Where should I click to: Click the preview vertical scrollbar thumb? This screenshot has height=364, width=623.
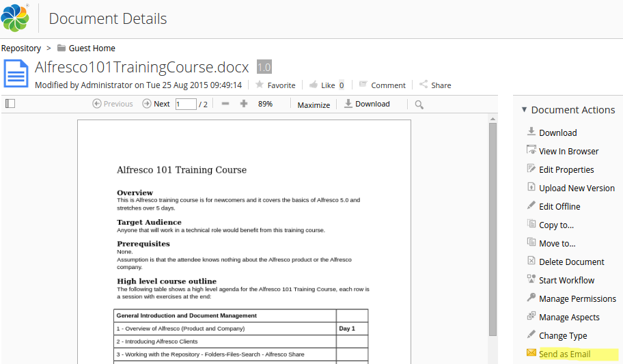[x=493, y=229]
